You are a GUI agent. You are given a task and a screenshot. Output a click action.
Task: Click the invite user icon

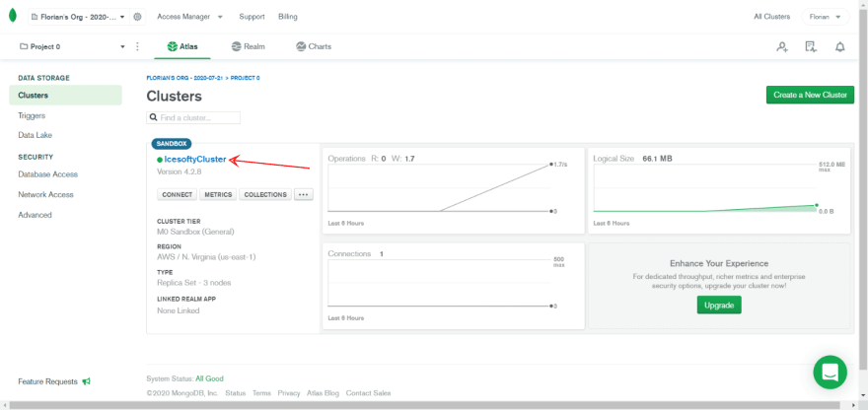pos(781,47)
